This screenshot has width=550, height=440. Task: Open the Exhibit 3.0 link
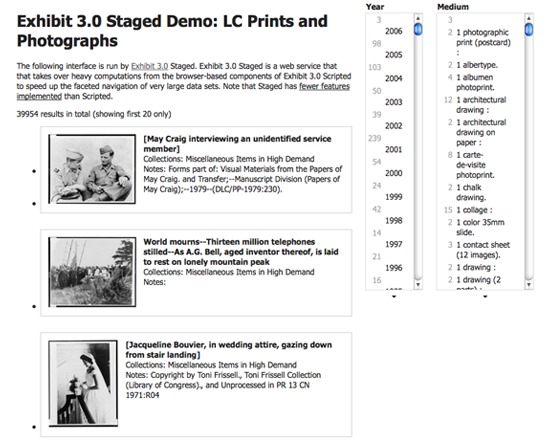point(149,66)
